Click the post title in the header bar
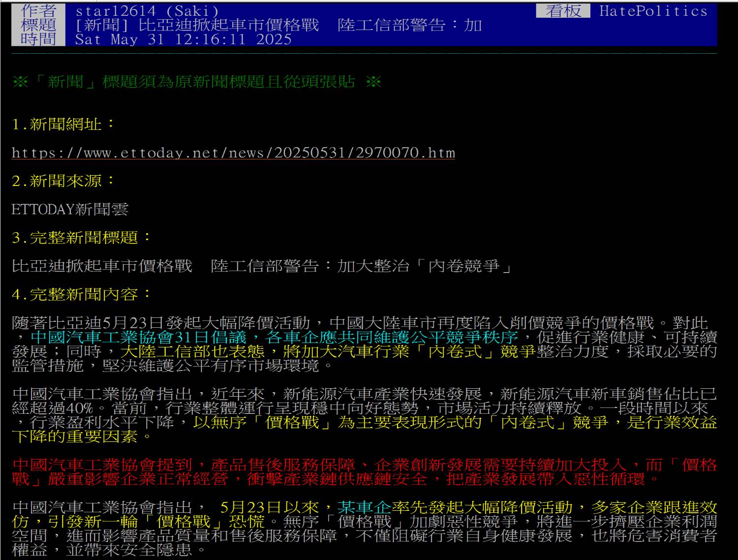The height and width of the screenshot is (560, 738). (278, 25)
